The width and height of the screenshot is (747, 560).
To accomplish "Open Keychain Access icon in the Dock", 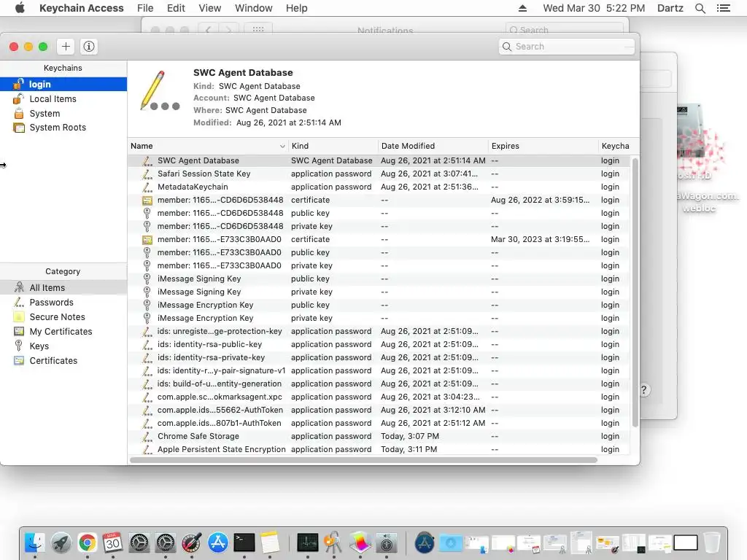I will tap(333, 542).
